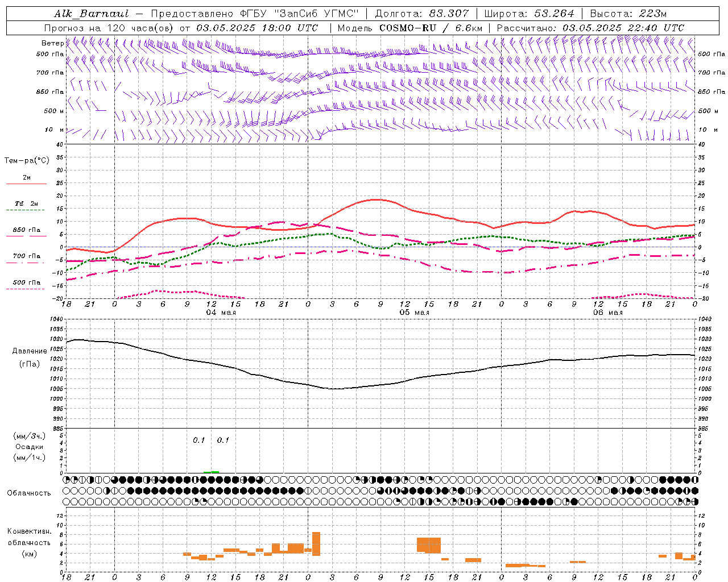Click the latitude value Широта: 53.264
The width and height of the screenshot is (728, 582).
(529, 14)
